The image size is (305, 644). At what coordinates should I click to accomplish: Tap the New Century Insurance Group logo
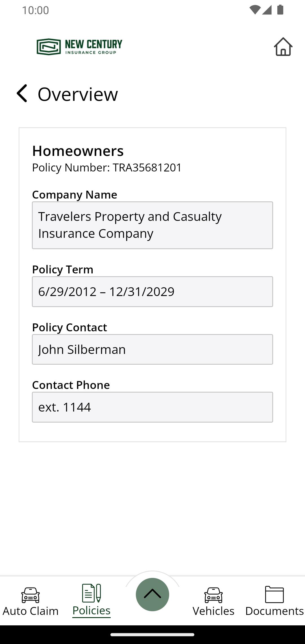coord(79,47)
